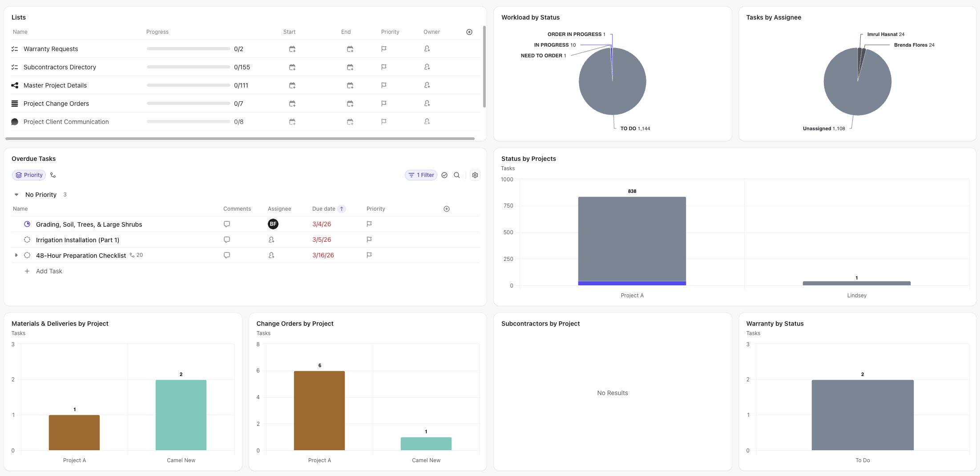Open the Project Client Communication list
This screenshot has height=476, width=980.
[x=66, y=122]
